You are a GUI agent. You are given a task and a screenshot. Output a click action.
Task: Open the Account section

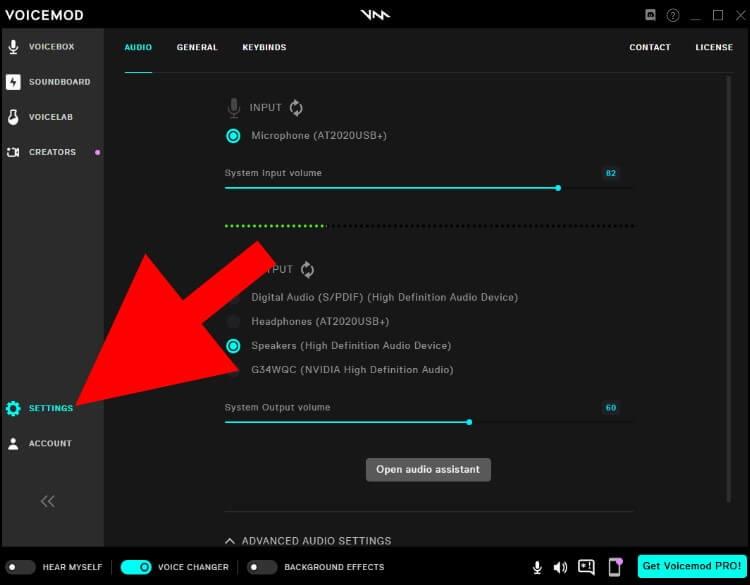click(x=40, y=443)
